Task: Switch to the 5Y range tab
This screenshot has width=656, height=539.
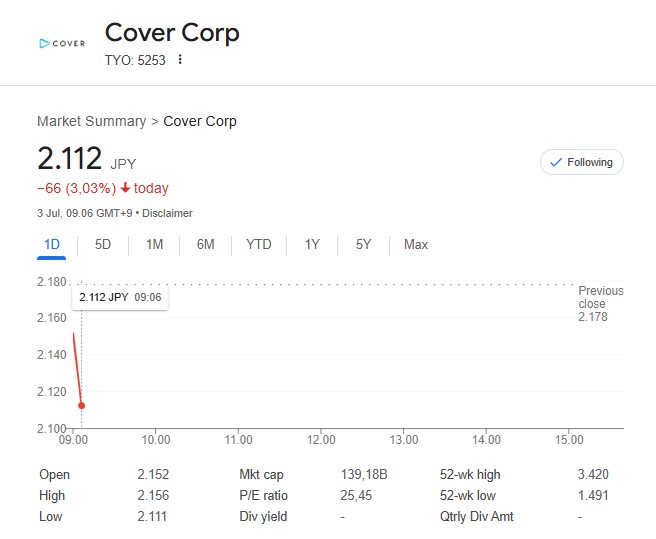Action: 363,244
